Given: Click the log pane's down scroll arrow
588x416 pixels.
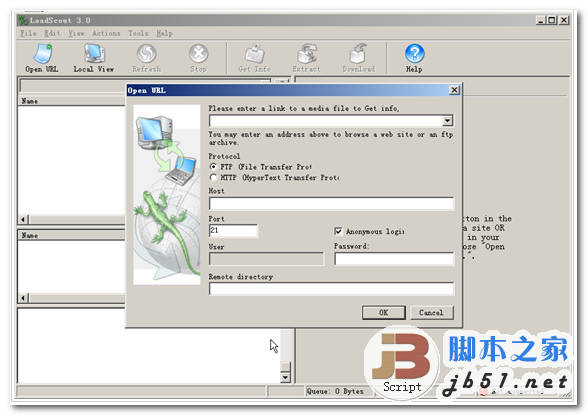Looking at the screenshot, I should click(285, 377).
